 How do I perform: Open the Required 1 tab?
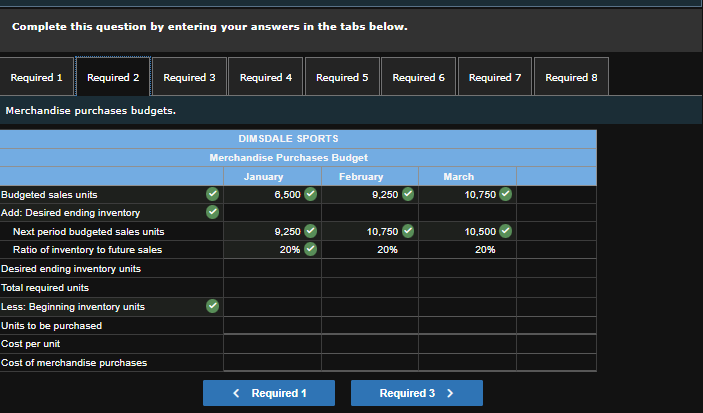coord(36,77)
